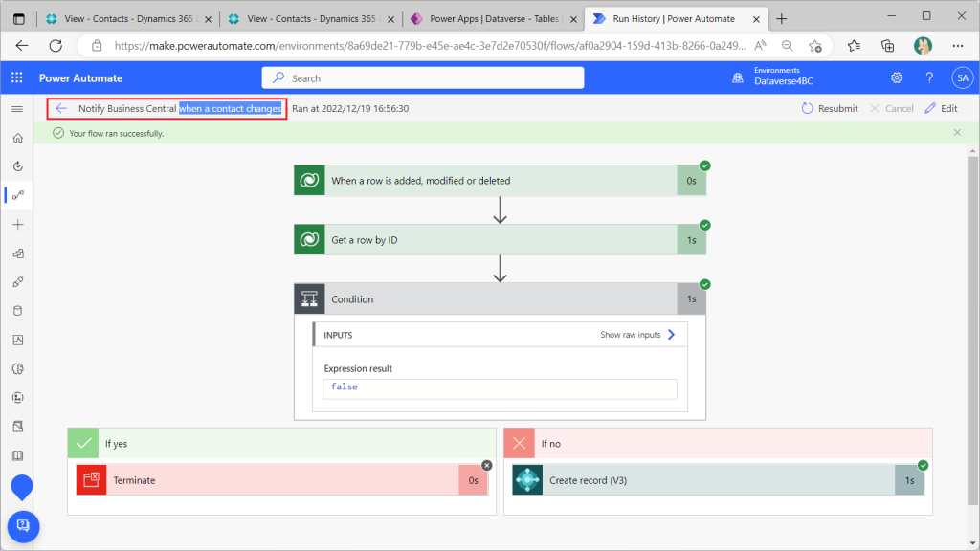
Task: Switch to first View - Contacts Dynamics 365 tab
Action: 128,19
